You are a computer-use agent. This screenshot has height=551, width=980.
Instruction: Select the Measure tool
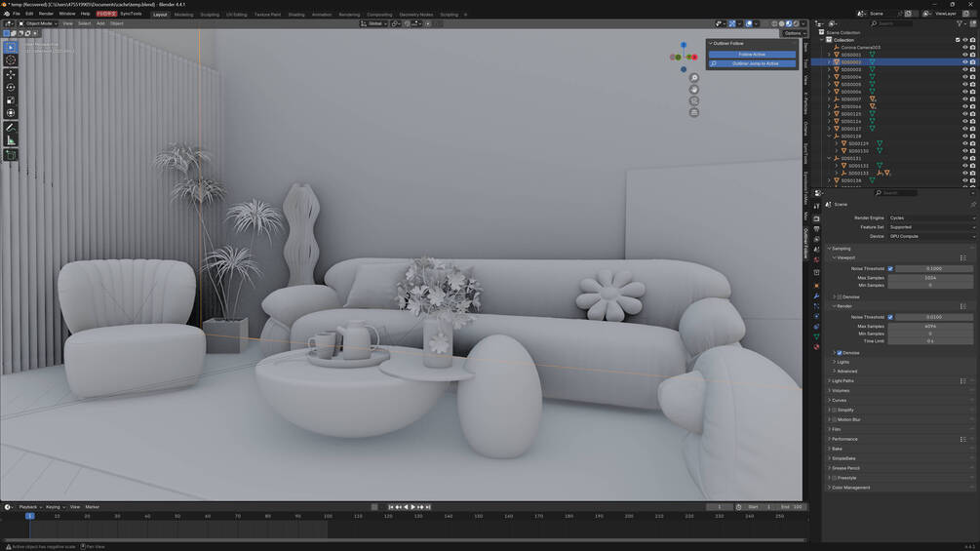point(11,140)
